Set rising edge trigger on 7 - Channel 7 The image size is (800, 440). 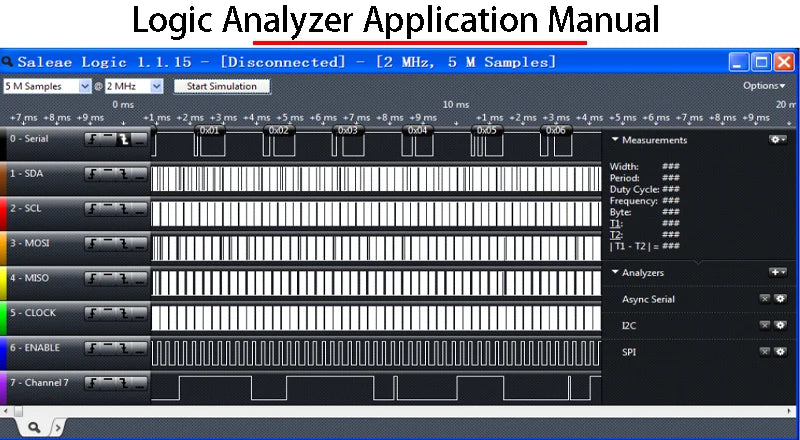tap(92, 383)
